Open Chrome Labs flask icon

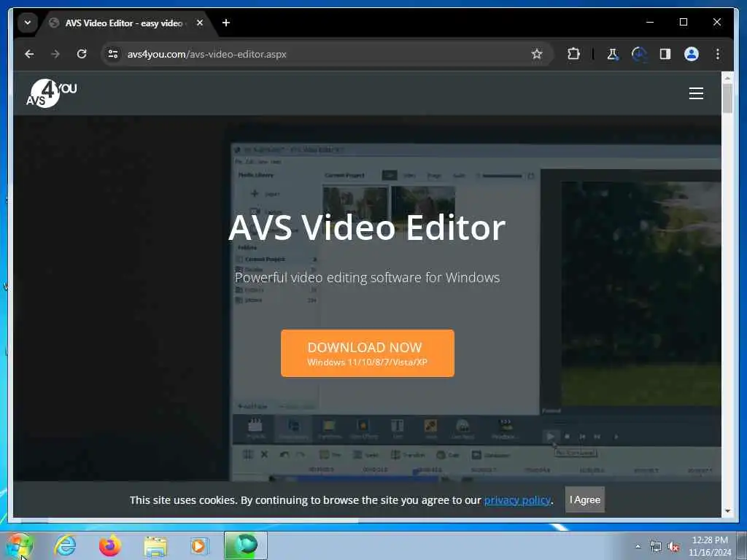[613, 54]
